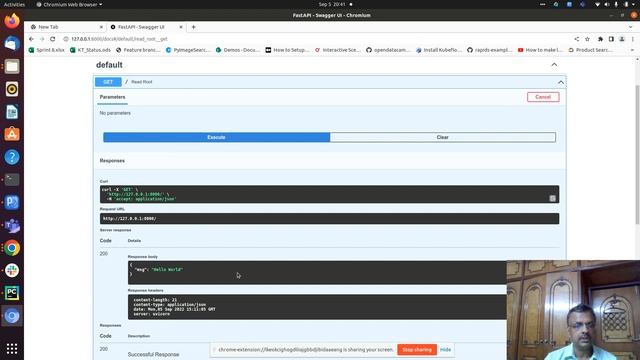Open the KT_Status.ods bookmark
This screenshot has height=360, width=640.
[x=90, y=50]
